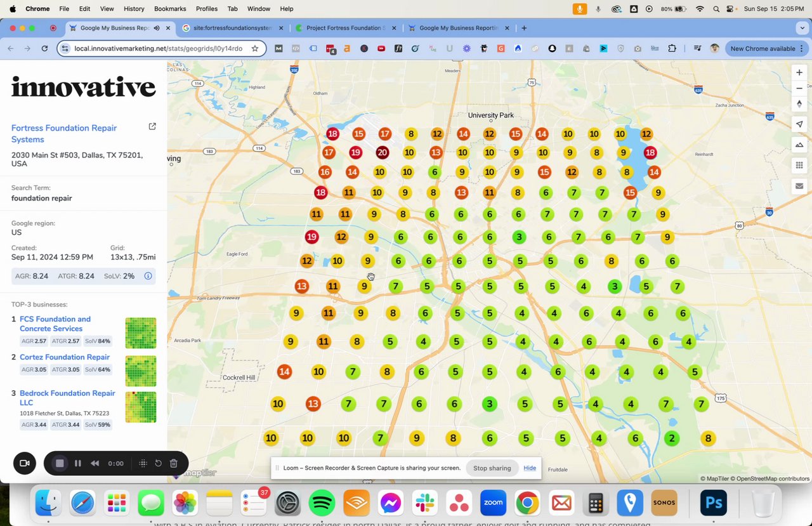Open FCS Foundation and Concrete Services link
This screenshot has height=526, width=812.
click(55, 324)
